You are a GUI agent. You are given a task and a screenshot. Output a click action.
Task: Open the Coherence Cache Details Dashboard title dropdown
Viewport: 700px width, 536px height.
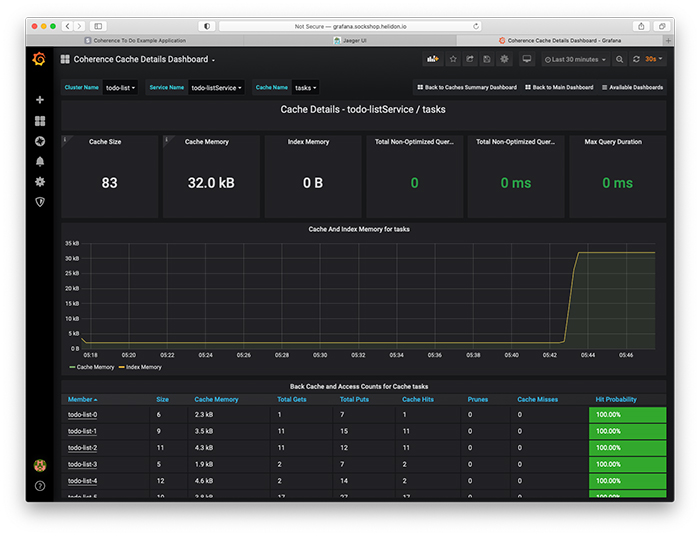click(144, 59)
